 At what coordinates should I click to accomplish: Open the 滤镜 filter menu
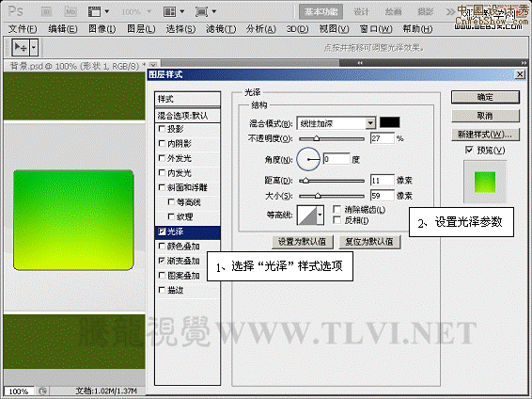click(221, 29)
